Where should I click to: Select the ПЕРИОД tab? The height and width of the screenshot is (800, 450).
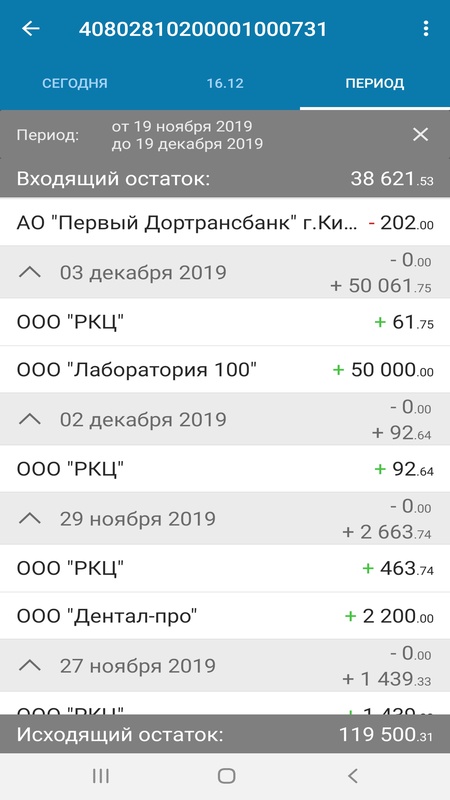pos(375,84)
